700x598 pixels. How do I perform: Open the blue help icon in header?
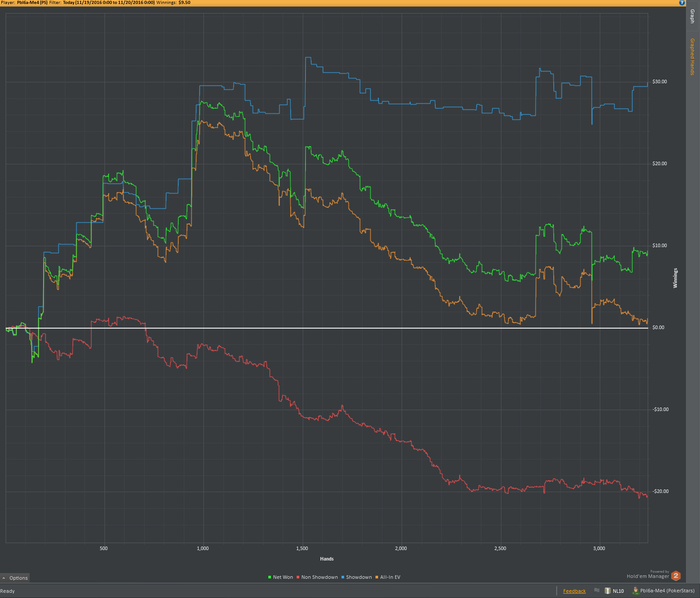pyautogui.click(x=682, y=3)
